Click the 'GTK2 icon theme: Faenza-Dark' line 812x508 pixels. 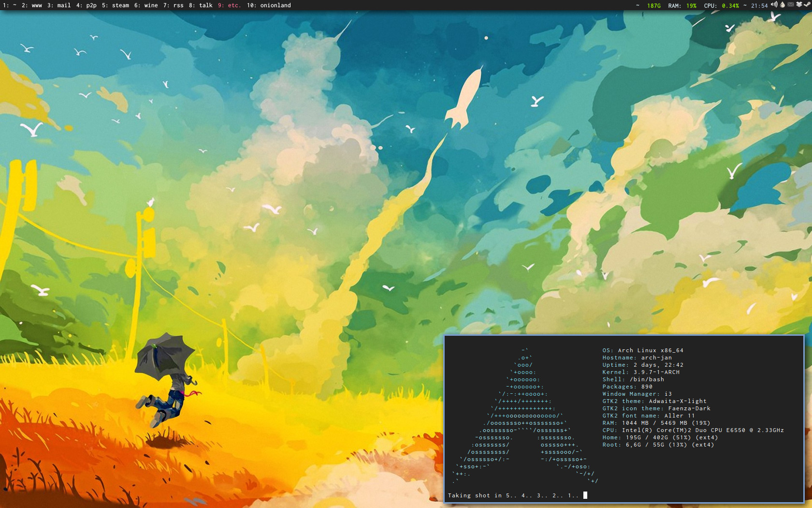(656, 408)
